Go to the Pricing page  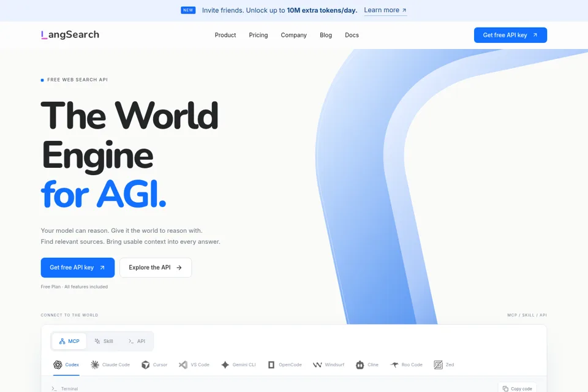(x=258, y=35)
